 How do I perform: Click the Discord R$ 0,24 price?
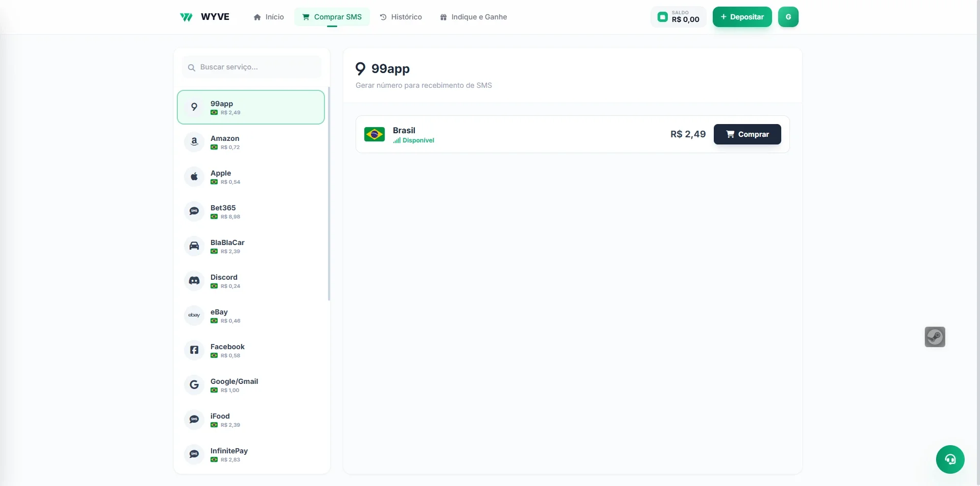tap(230, 286)
